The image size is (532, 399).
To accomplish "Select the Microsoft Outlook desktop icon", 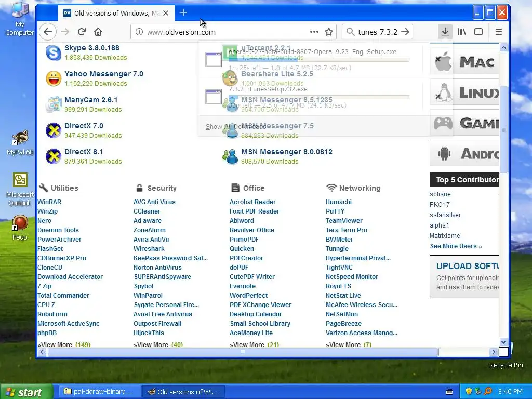I will (x=20, y=189).
